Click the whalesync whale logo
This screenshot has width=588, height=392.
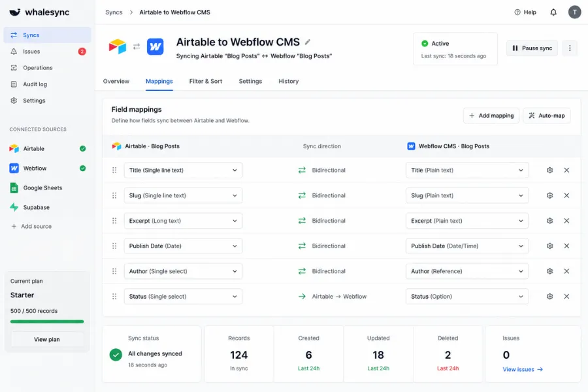pyautogui.click(x=14, y=12)
